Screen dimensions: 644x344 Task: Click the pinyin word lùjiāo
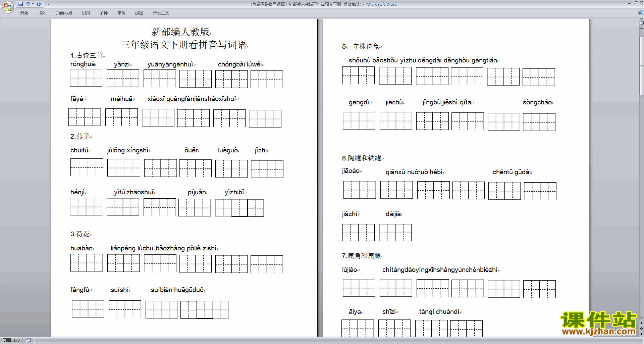click(x=350, y=270)
